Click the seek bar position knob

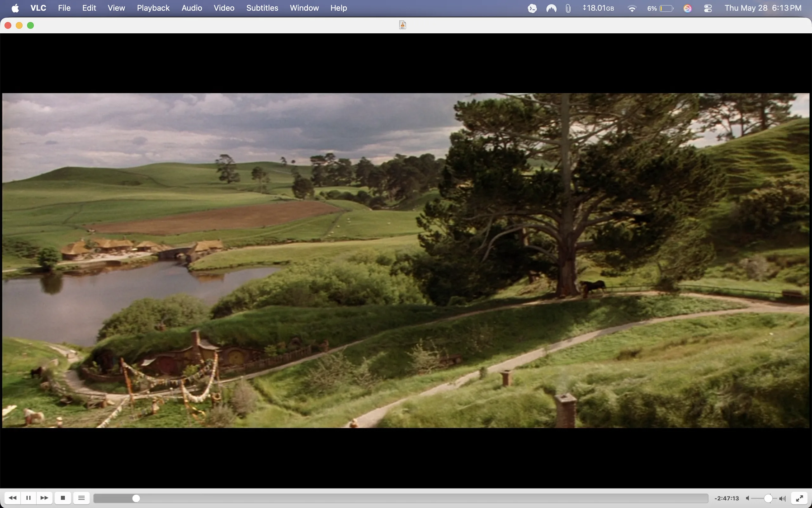pos(136,498)
